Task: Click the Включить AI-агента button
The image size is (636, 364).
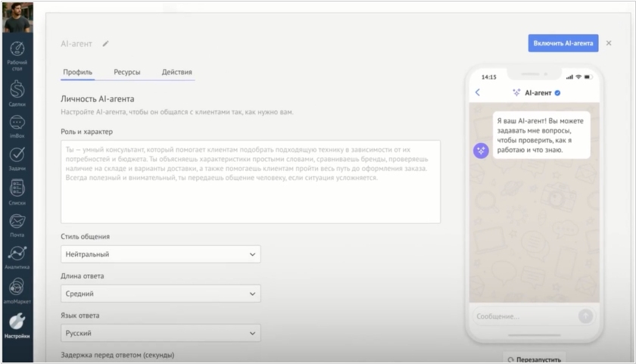Action: click(x=563, y=43)
